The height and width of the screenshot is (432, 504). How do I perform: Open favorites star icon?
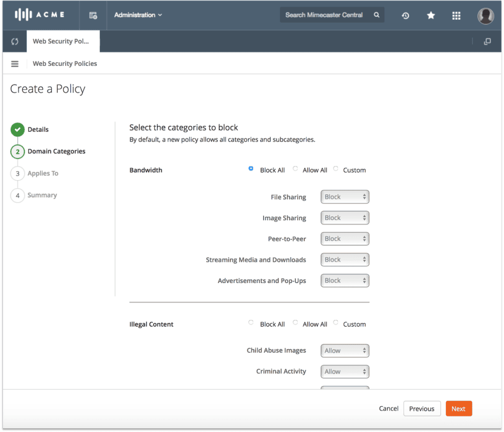tap(431, 15)
